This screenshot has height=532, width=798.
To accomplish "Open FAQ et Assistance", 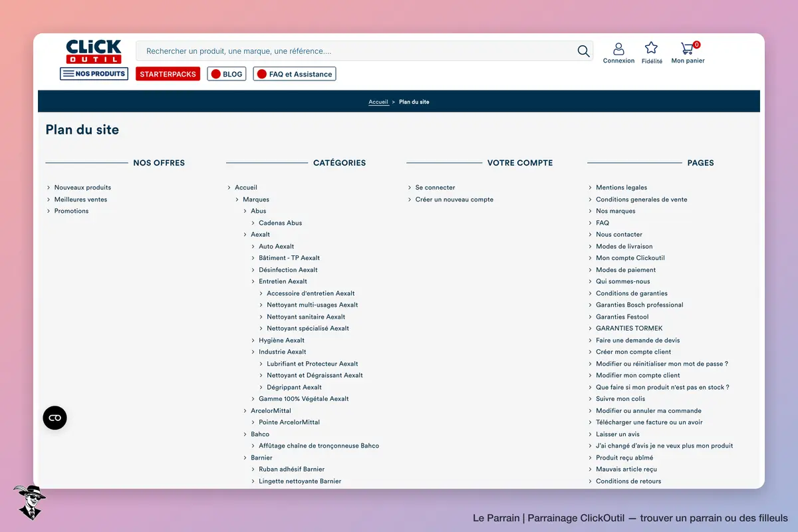I will (x=295, y=74).
